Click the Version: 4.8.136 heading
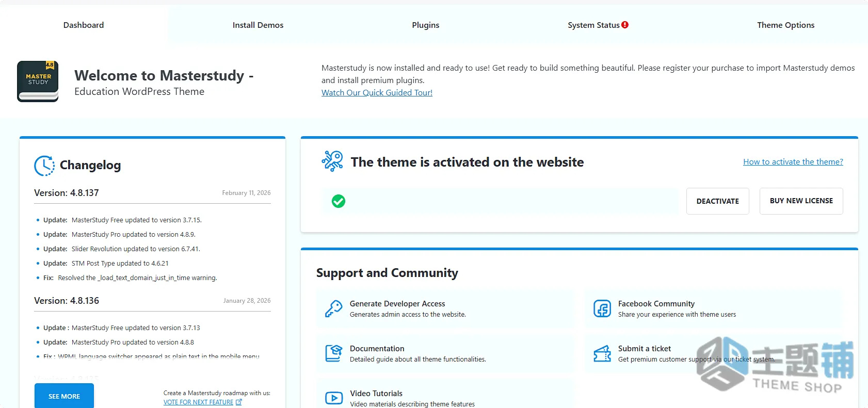The height and width of the screenshot is (408, 868). pos(67,301)
